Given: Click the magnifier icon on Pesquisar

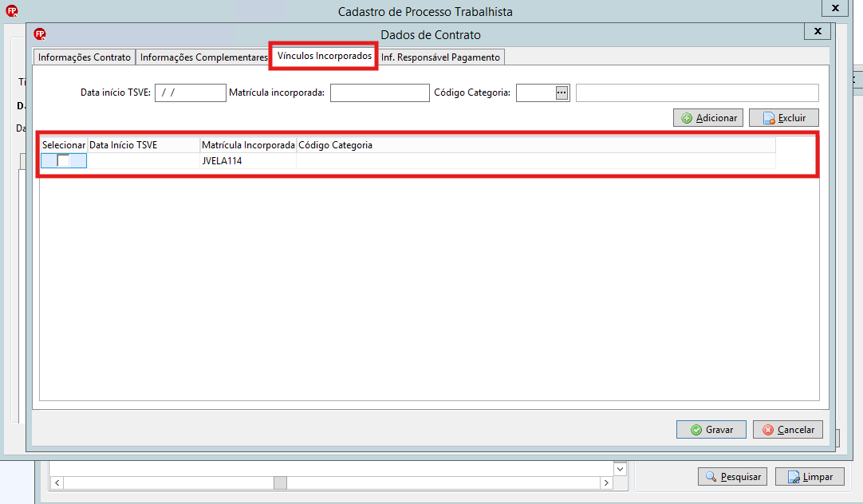Looking at the screenshot, I should (711, 477).
